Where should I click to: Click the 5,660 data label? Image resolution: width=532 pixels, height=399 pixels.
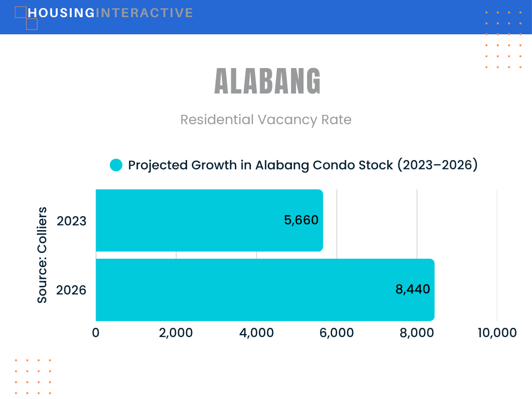click(x=301, y=220)
